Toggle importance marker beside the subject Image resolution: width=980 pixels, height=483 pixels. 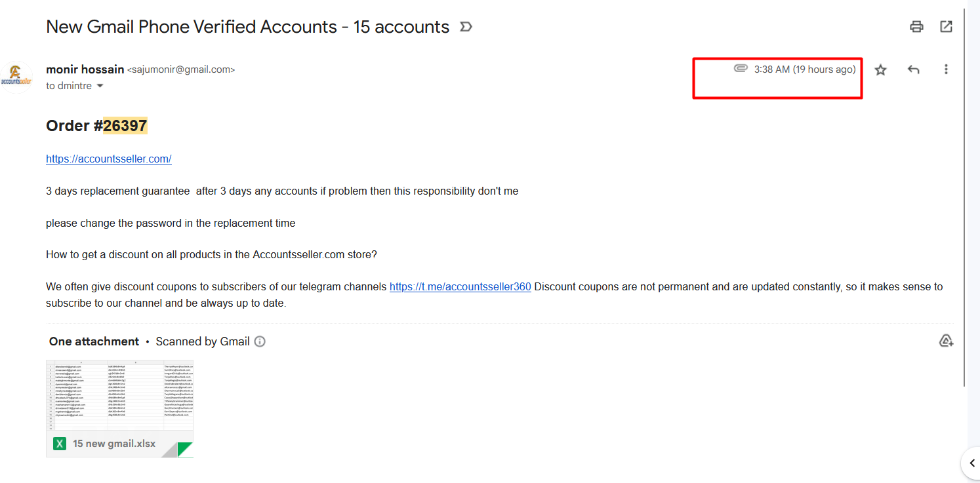pos(466,27)
